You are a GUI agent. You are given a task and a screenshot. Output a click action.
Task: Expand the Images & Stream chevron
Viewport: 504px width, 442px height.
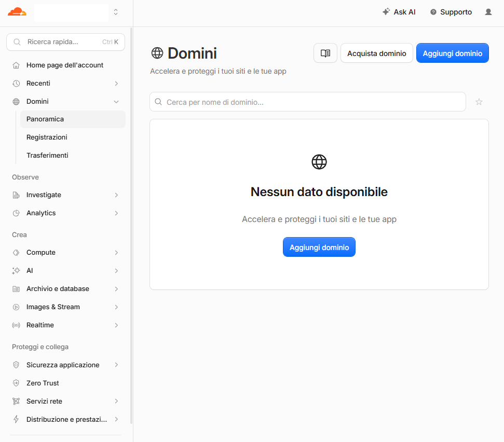point(116,307)
